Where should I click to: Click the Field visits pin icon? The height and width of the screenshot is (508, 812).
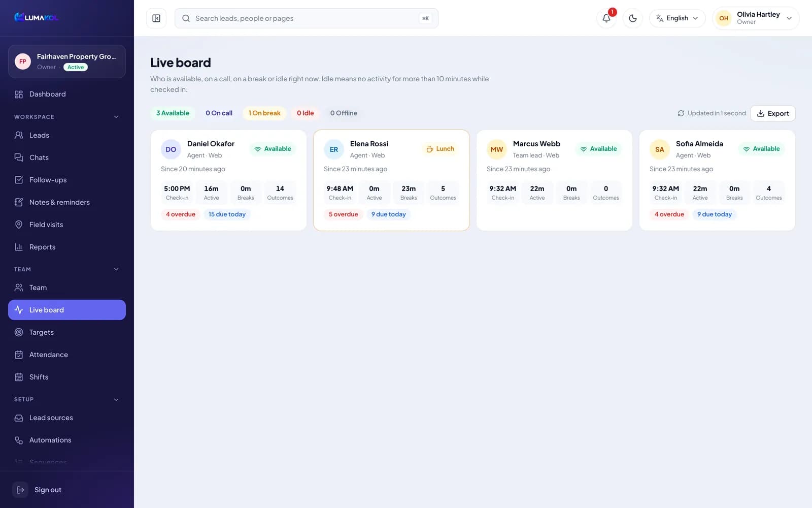tap(19, 225)
